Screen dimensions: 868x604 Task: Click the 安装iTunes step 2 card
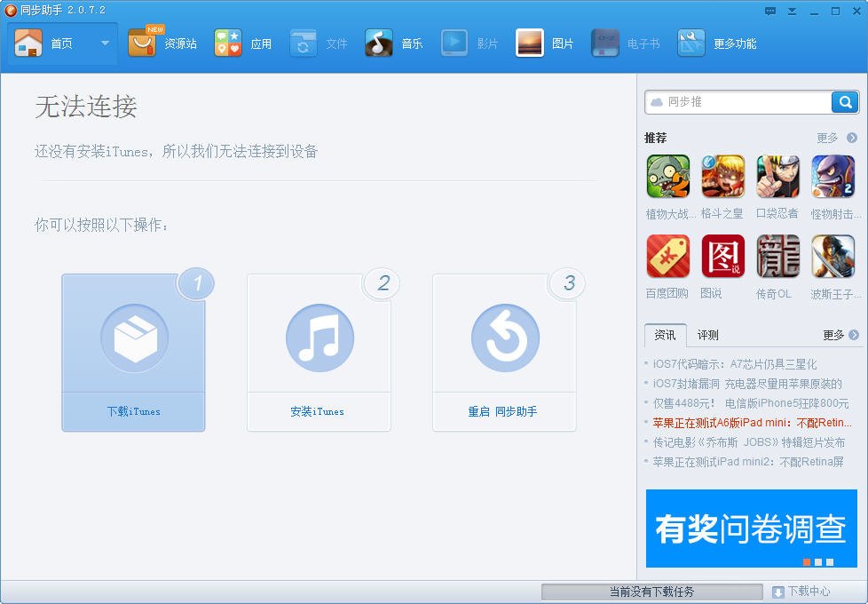[x=319, y=353]
